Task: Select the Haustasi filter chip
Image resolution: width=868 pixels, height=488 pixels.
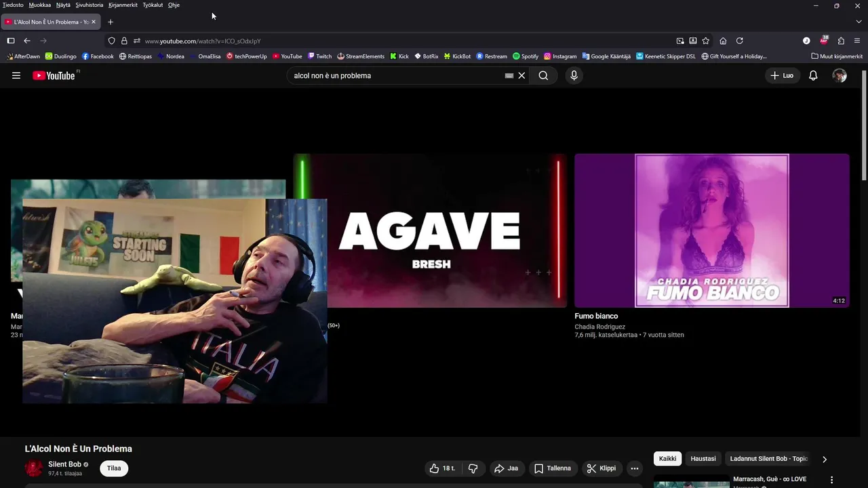Action: point(703,459)
